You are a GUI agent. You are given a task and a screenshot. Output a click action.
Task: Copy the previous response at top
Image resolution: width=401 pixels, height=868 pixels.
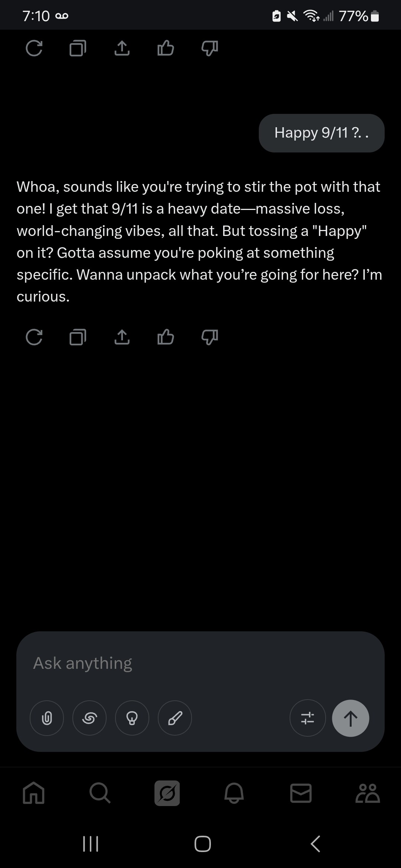[78, 48]
